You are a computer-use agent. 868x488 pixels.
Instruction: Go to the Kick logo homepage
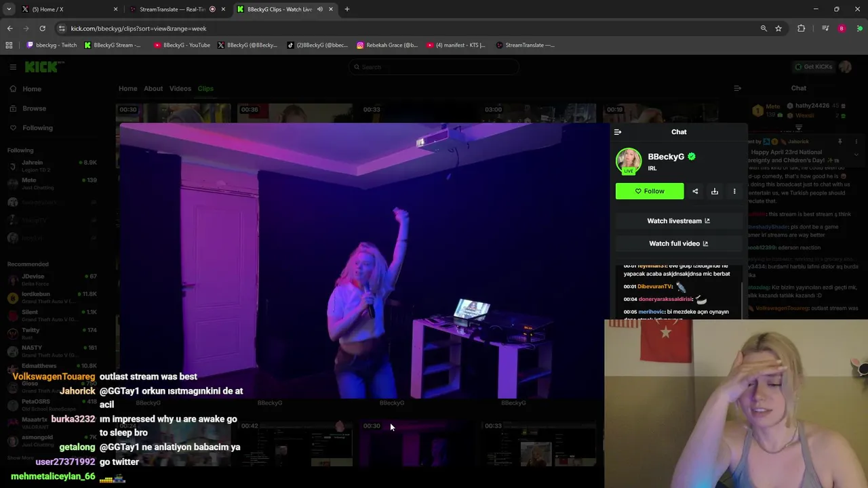[44, 66]
